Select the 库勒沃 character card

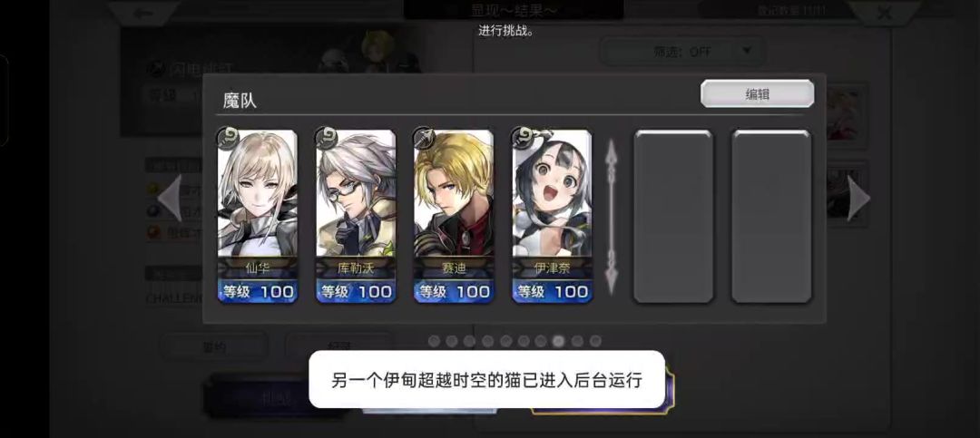coord(356,216)
